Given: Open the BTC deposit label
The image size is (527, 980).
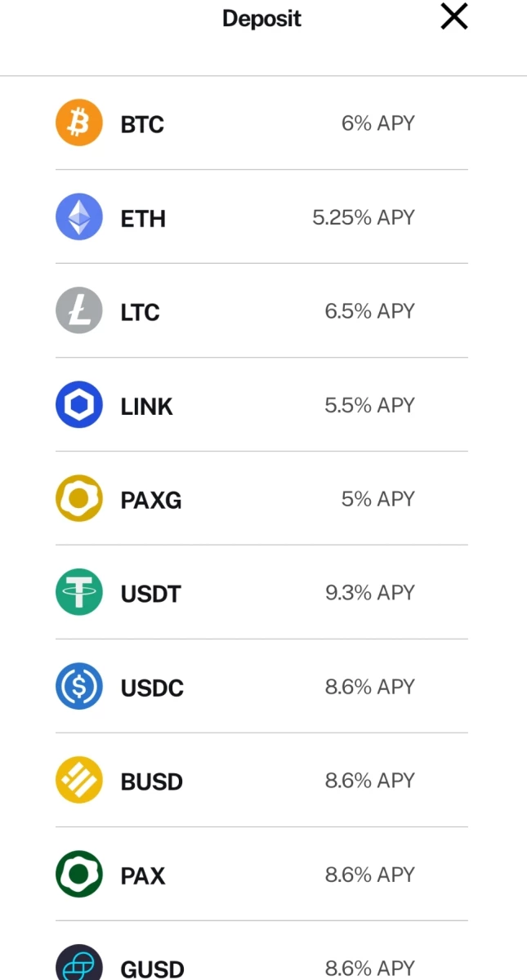Looking at the screenshot, I should coord(142,124).
